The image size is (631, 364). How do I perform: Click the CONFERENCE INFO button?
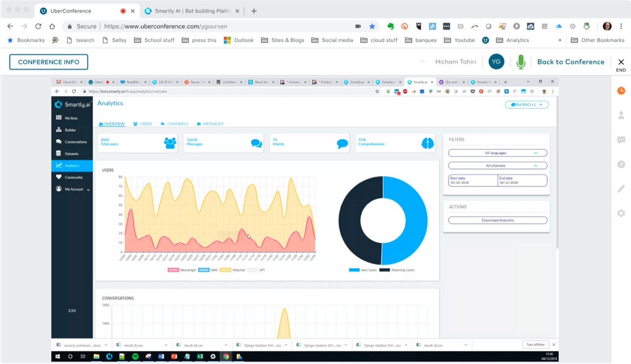48,62
